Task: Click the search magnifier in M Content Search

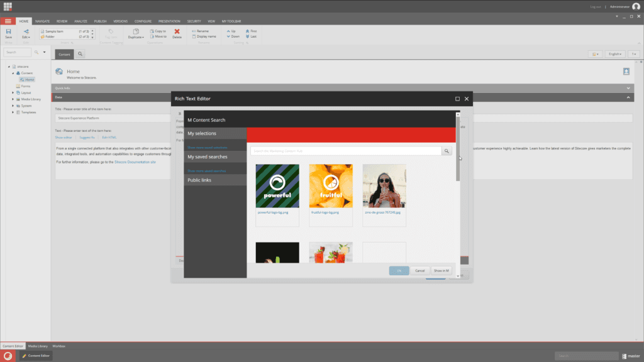Action: 447,151
